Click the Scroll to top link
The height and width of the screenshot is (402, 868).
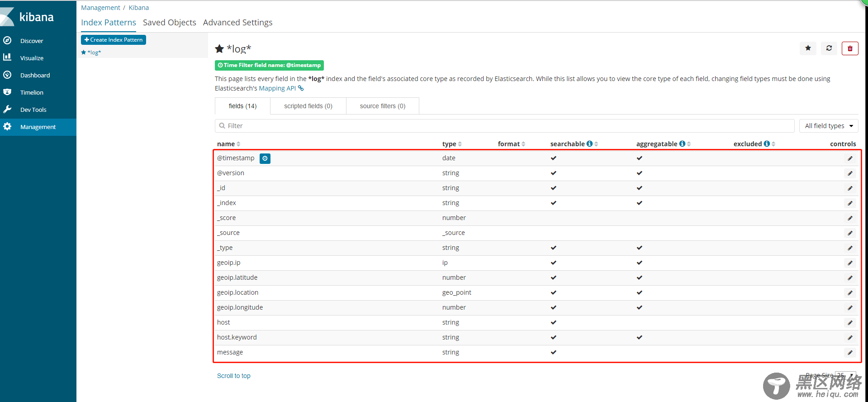[x=233, y=376]
